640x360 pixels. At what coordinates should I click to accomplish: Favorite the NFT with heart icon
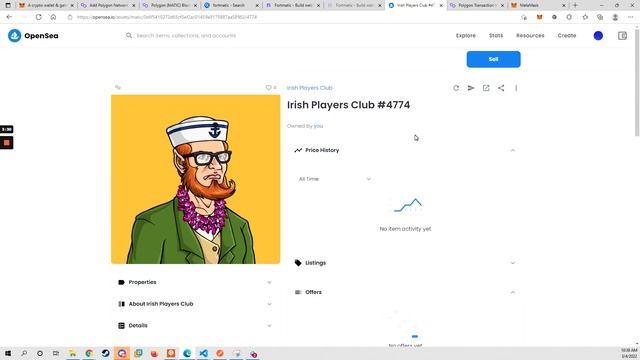click(268, 87)
